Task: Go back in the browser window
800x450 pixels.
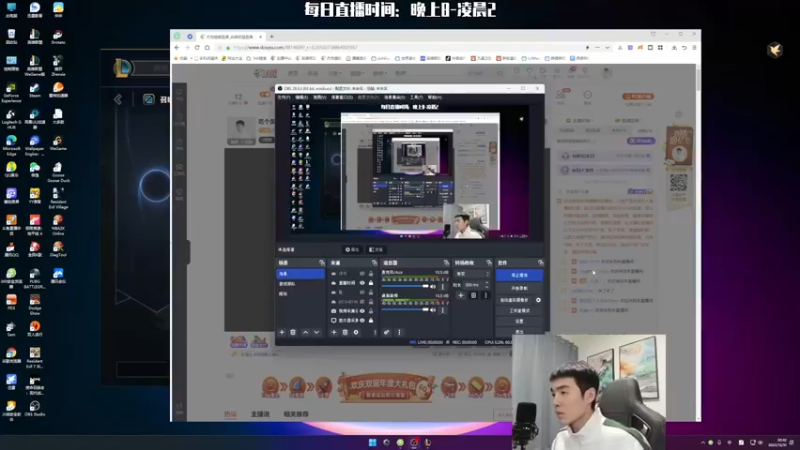Action: [177, 47]
